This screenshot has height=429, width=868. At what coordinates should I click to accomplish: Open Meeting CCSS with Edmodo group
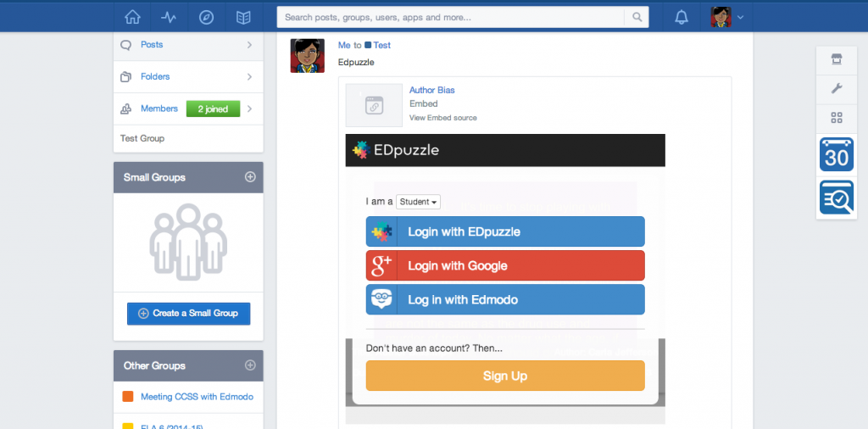tap(197, 397)
